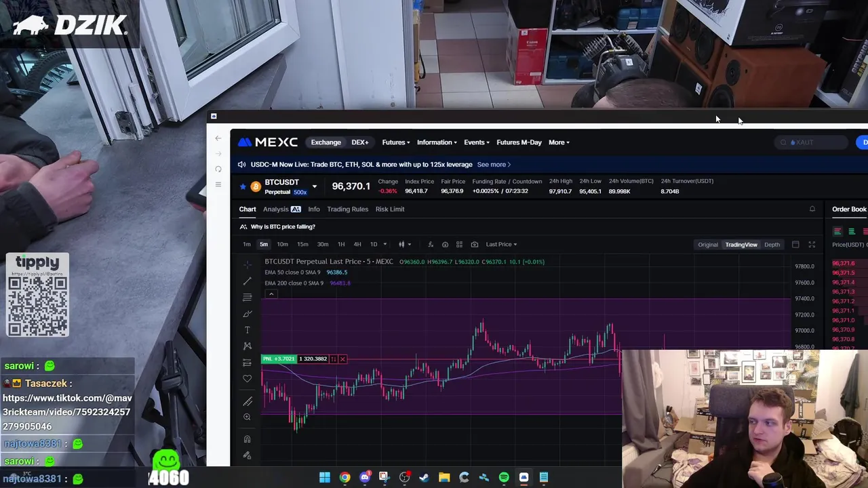Select the Chart tab
This screenshot has width=868, height=488.
248,209
